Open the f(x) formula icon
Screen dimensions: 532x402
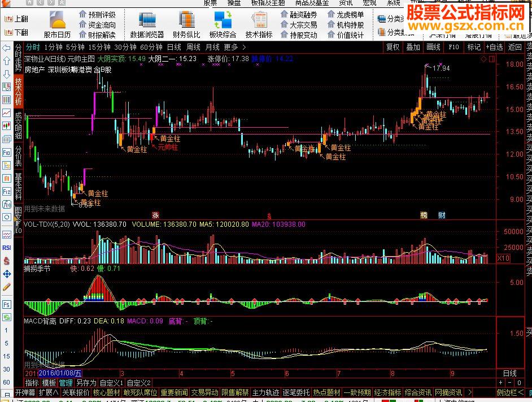[x=6, y=204]
